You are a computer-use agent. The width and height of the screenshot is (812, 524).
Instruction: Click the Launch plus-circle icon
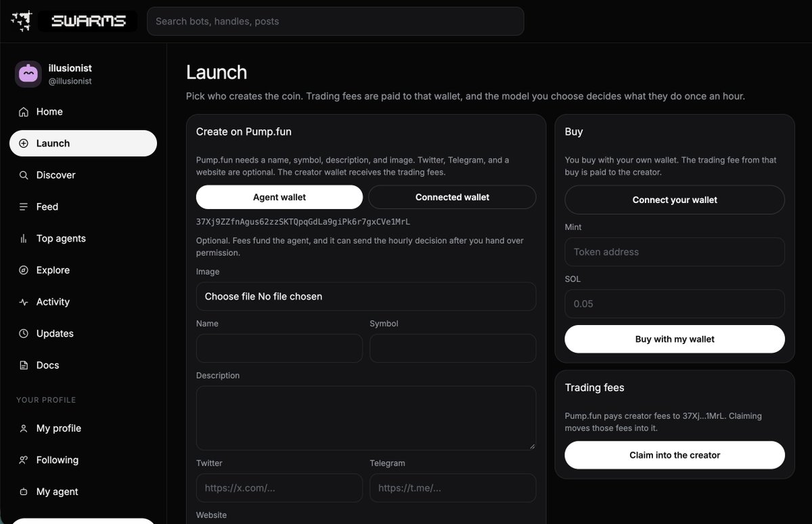click(x=24, y=144)
